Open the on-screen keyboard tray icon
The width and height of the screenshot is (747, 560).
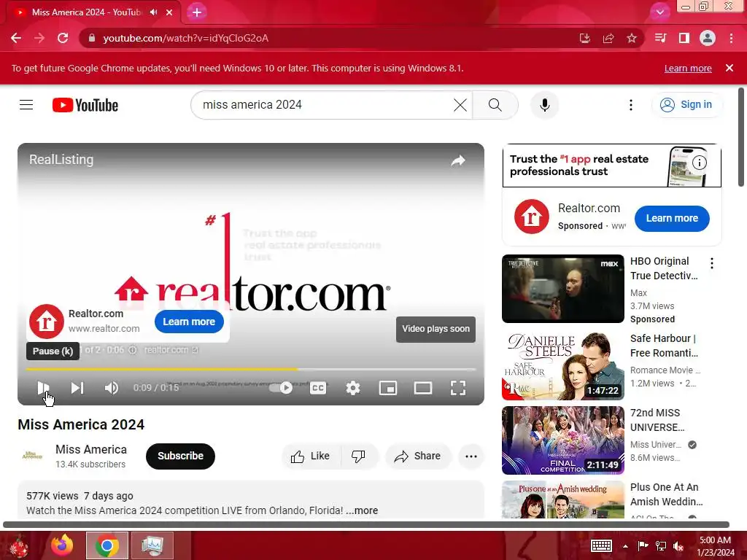point(601,545)
